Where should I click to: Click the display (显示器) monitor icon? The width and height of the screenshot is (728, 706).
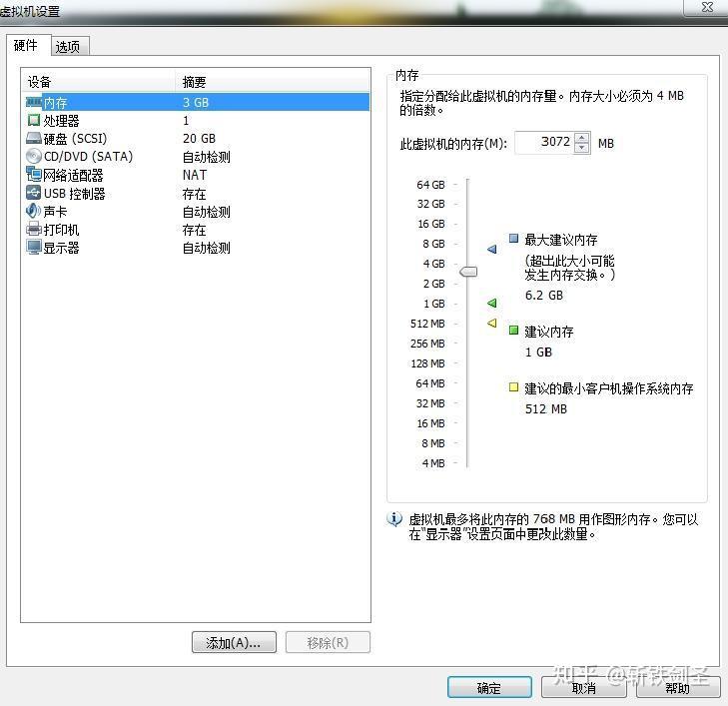[34, 248]
